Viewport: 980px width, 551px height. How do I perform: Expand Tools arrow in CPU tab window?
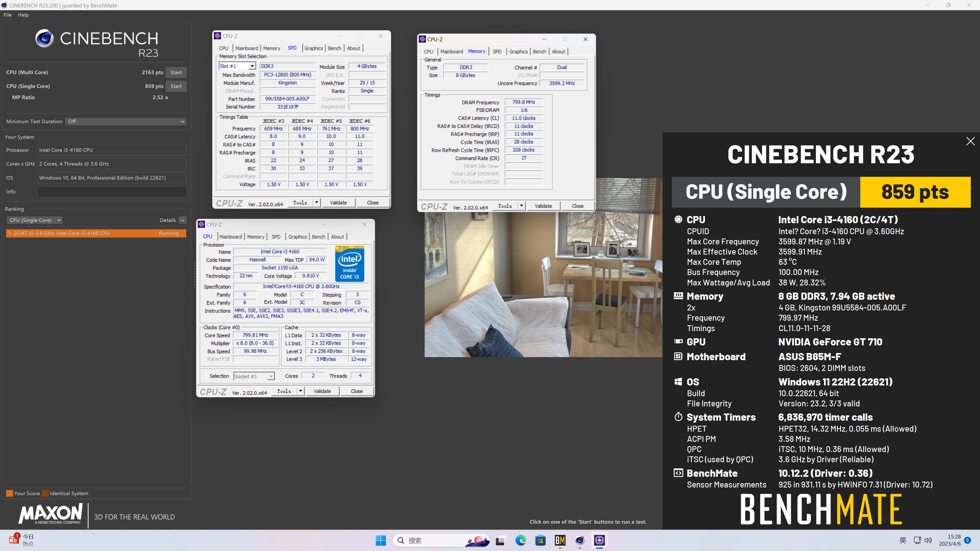point(301,391)
